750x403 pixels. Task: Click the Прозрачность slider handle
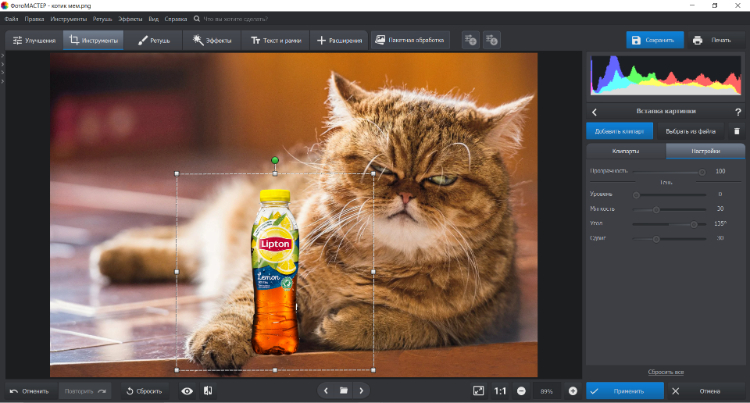point(702,172)
